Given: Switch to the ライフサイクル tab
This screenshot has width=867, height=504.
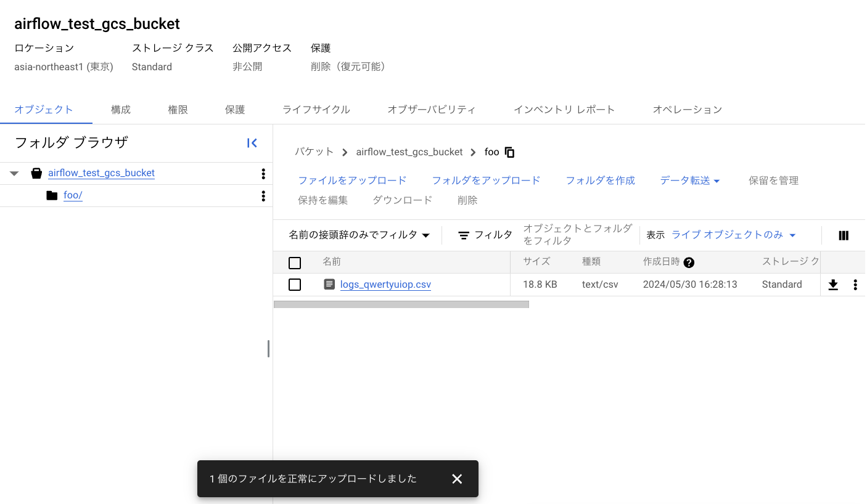Looking at the screenshot, I should point(316,110).
